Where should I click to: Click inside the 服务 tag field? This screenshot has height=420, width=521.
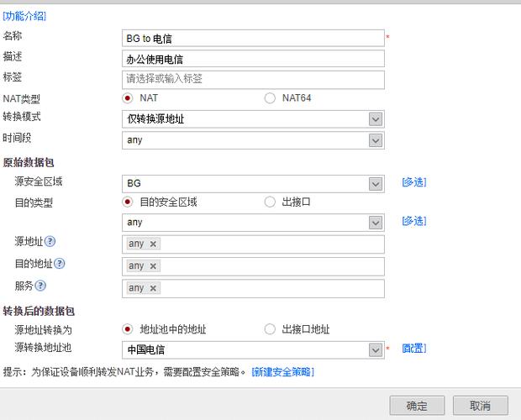tap(253, 288)
